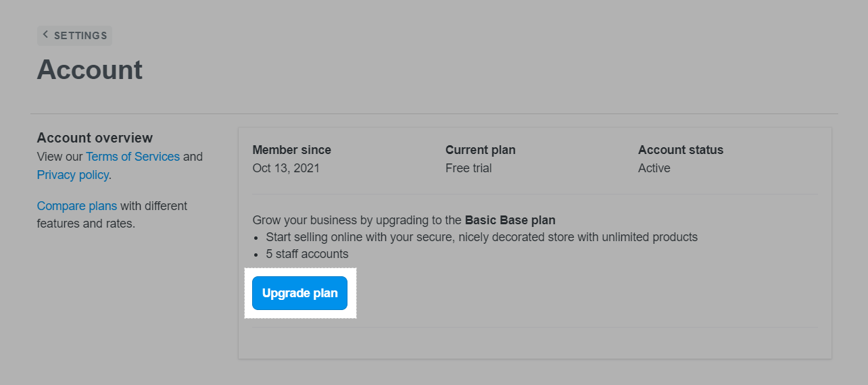Image resolution: width=868 pixels, height=385 pixels.
Task: Click the 5 staff accounts bullet
Action: pos(307,254)
